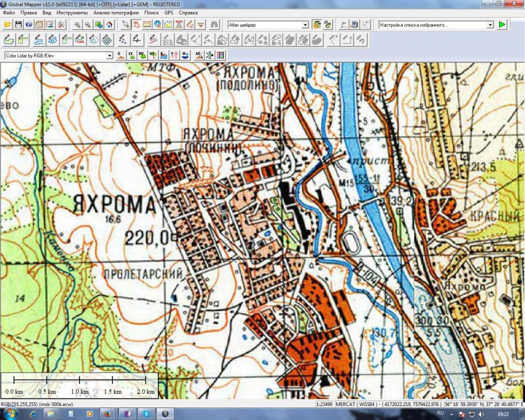Click the Save Workspace floppy disk icon
Viewport: 525px width, 420px height.
[x=18, y=25]
